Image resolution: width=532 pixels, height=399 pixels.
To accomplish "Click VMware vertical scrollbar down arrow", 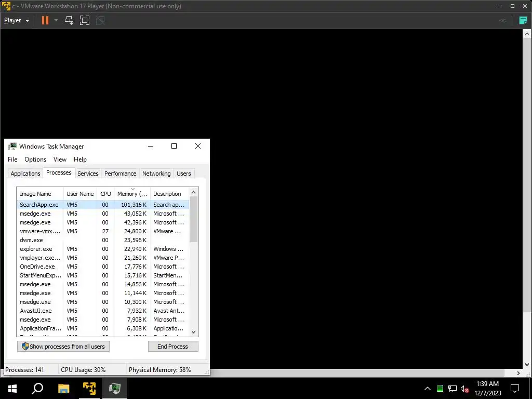I will coord(527,365).
